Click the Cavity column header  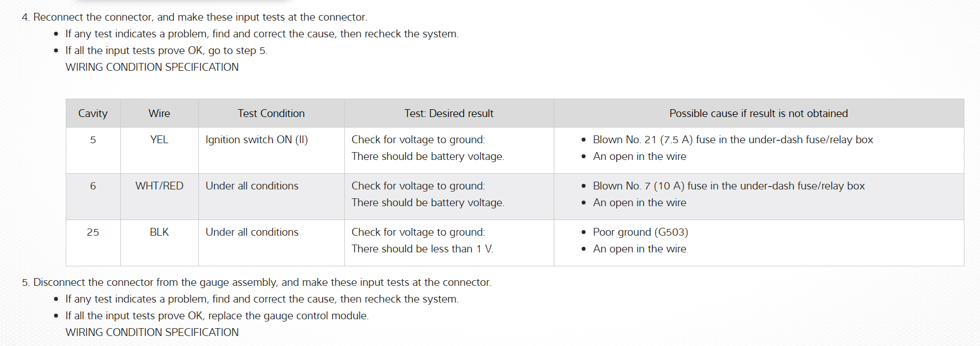point(92,113)
